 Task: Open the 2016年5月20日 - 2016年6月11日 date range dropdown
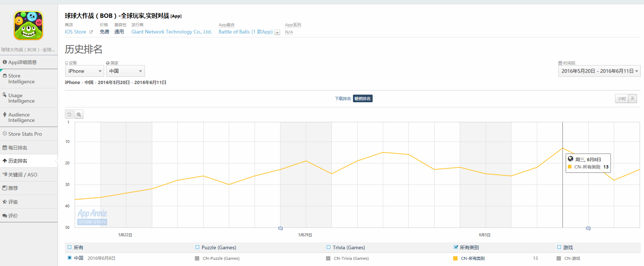(x=599, y=71)
